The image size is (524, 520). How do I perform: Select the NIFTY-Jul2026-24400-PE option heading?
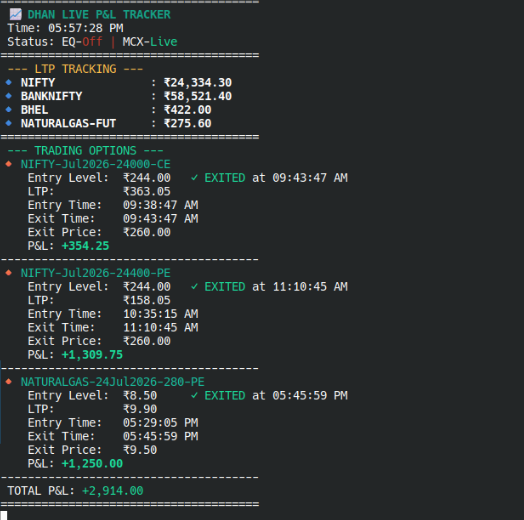[96, 273]
